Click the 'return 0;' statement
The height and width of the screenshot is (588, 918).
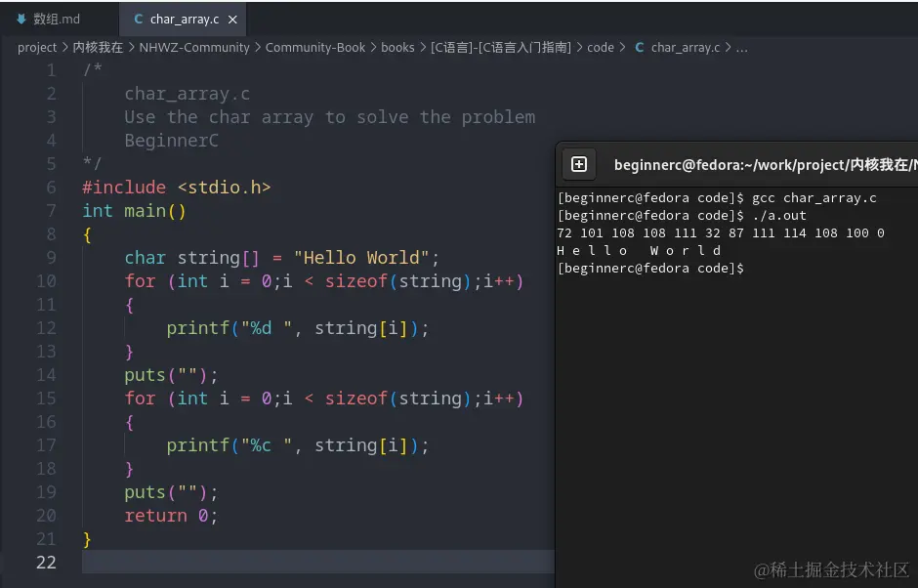pyautogui.click(x=171, y=516)
